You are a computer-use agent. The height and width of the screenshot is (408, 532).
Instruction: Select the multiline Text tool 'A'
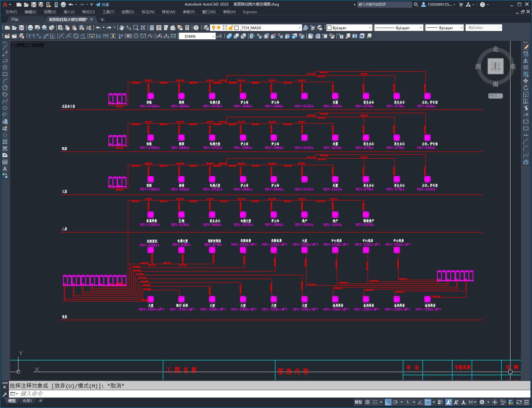(x=5, y=169)
